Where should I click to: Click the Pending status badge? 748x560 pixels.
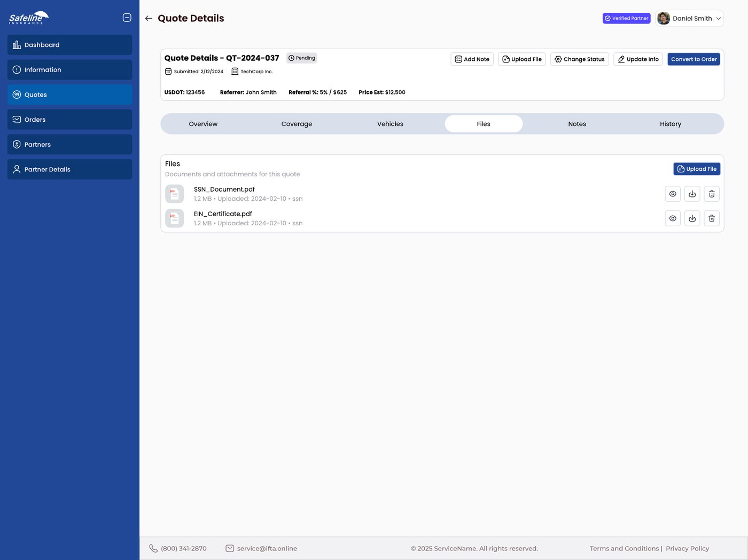(302, 58)
